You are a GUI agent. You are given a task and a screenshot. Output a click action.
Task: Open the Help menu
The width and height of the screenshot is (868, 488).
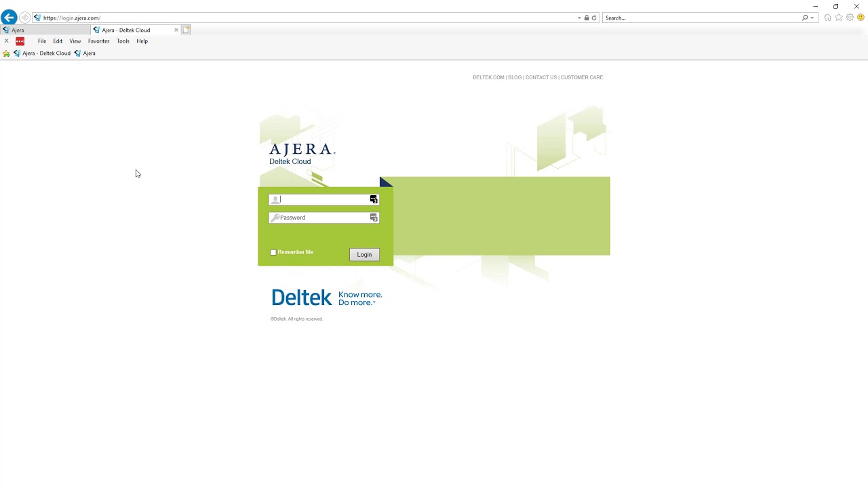click(142, 41)
